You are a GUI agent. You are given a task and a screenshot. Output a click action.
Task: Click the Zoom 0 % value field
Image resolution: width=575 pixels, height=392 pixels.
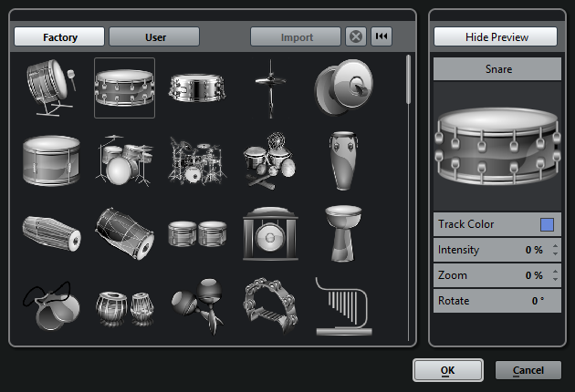point(534,275)
